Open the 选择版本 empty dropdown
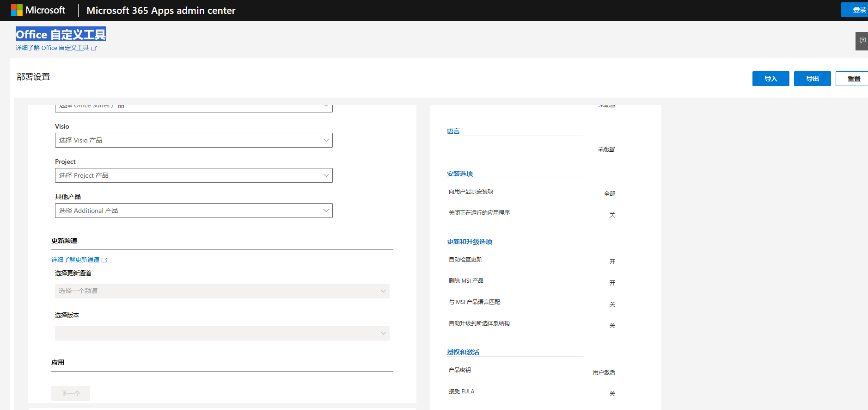Viewport: 868px width, 410px height. pyautogui.click(x=222, y=333)
